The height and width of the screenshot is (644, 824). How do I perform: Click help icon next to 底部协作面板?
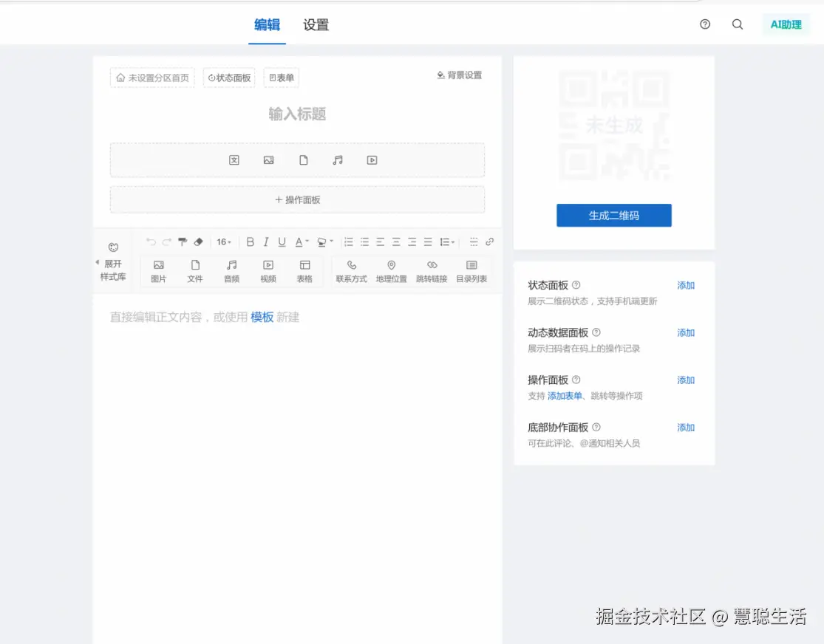(596, 427)
